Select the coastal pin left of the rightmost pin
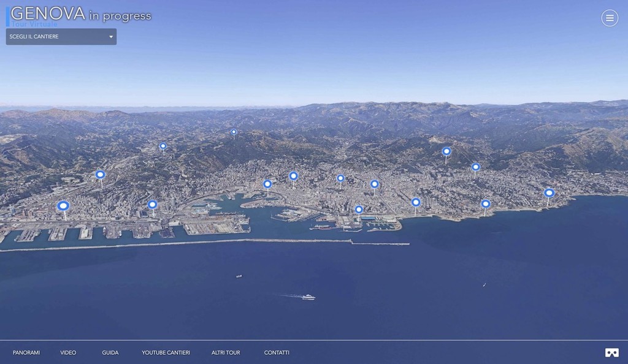 pos(485,204)
